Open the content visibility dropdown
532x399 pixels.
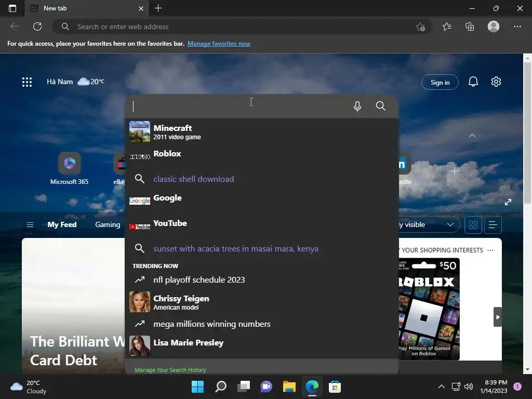click(x=429, y=224)
